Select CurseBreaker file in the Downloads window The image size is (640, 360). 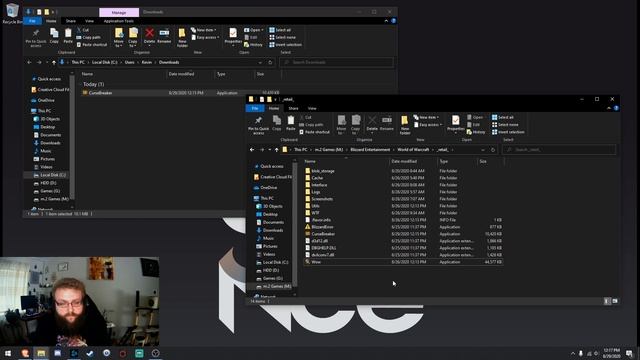(180, 93)
